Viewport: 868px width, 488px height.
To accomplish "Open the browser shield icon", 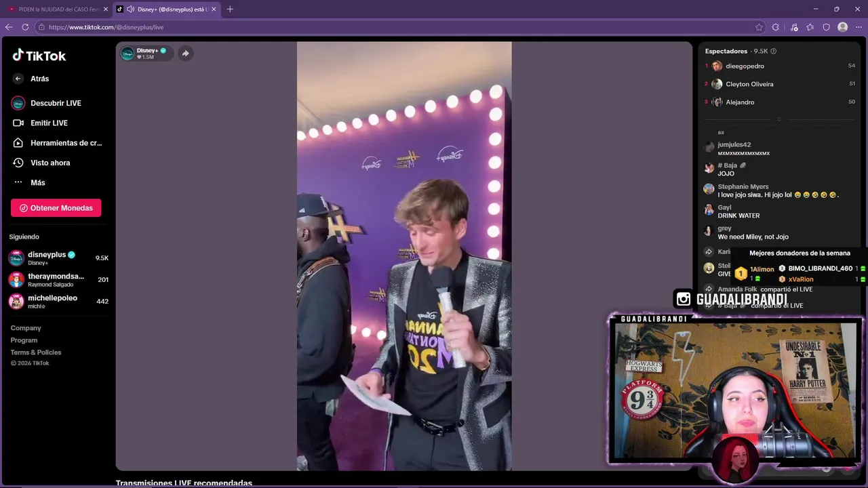I will (827, 27).
